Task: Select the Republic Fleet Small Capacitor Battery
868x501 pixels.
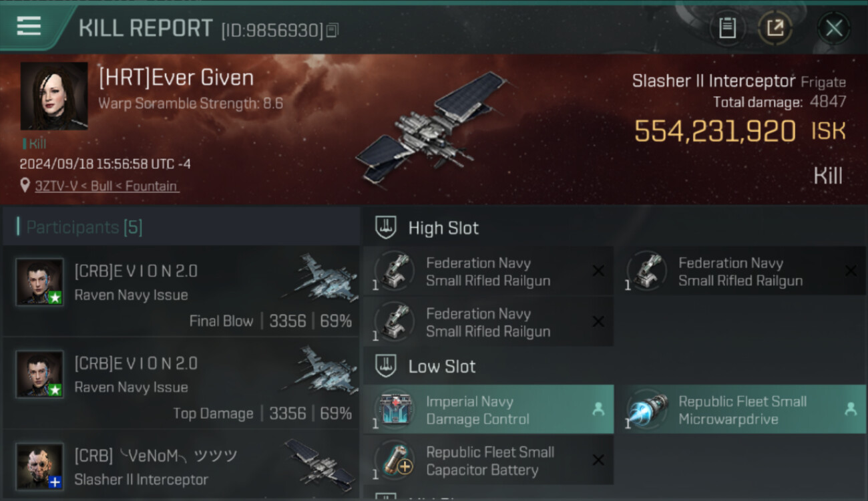Action: pyautogui.click(x=488, y=460)
